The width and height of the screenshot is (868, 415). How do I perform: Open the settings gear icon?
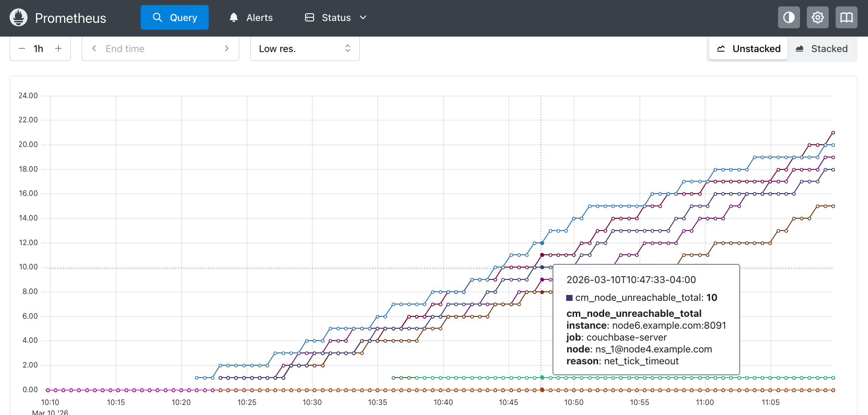click(817, 17)
